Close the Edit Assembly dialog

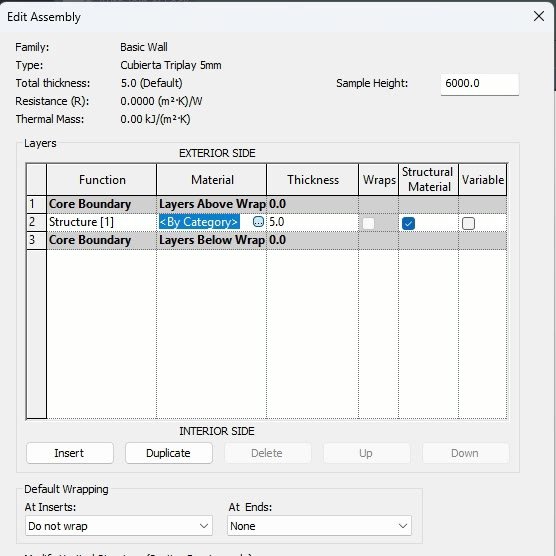pos(539,16)
